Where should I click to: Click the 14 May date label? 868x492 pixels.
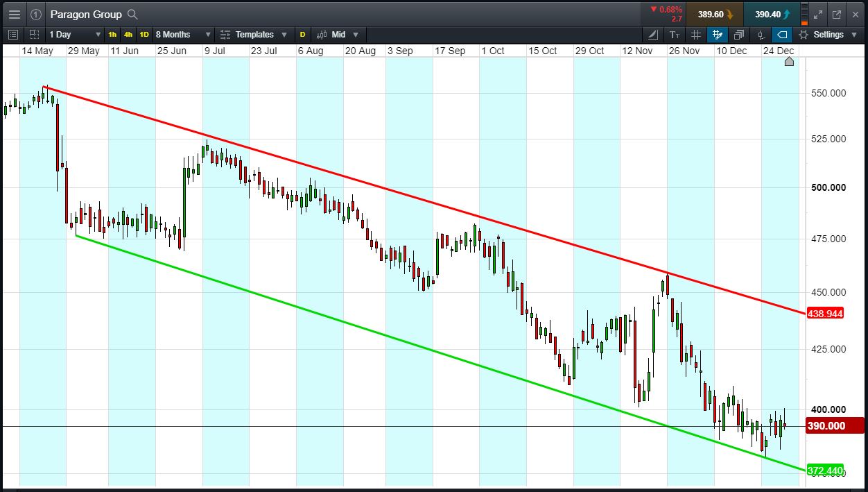pos(37,51)
